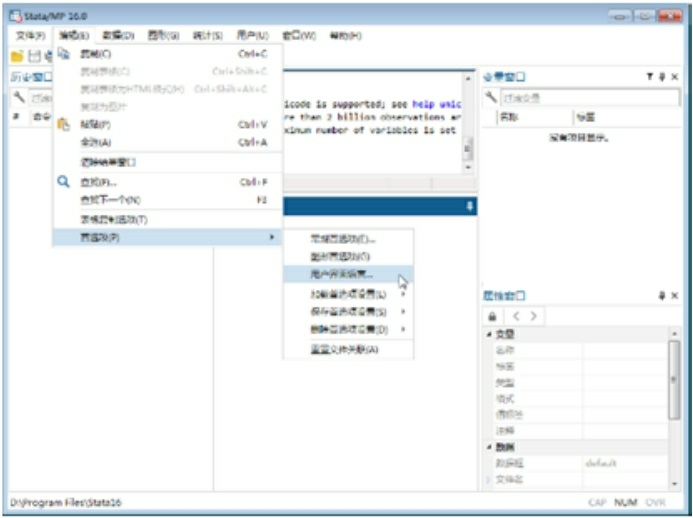Click the results window scrollbar thumb

point(468,149)
